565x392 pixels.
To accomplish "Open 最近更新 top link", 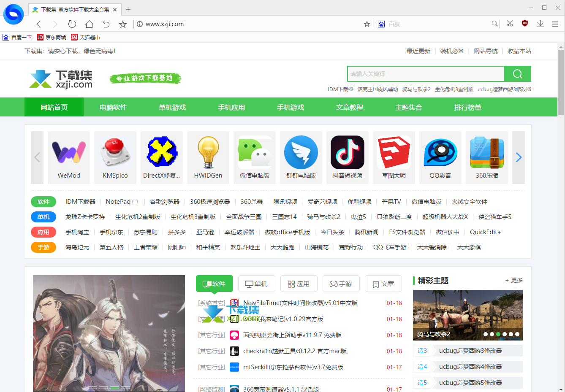I will [x=418, y=51].
